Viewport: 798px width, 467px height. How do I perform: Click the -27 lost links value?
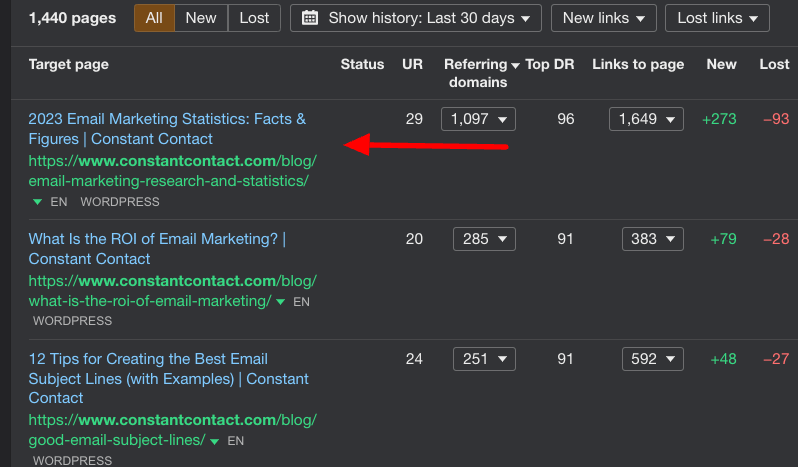[x=776, y=359]
